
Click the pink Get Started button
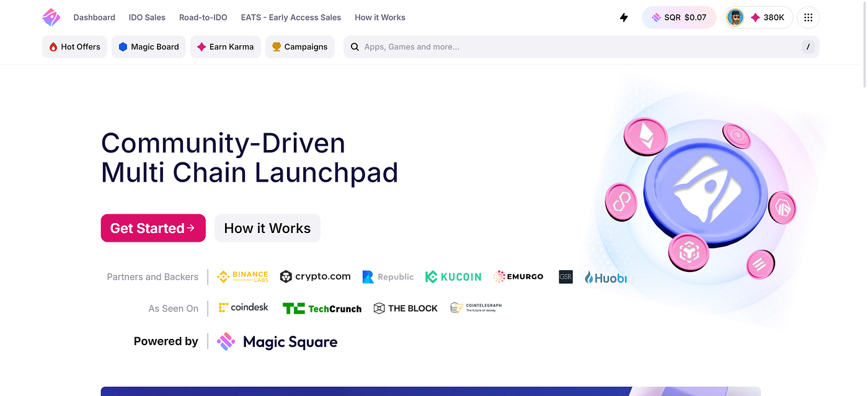(x=153, y=228)
